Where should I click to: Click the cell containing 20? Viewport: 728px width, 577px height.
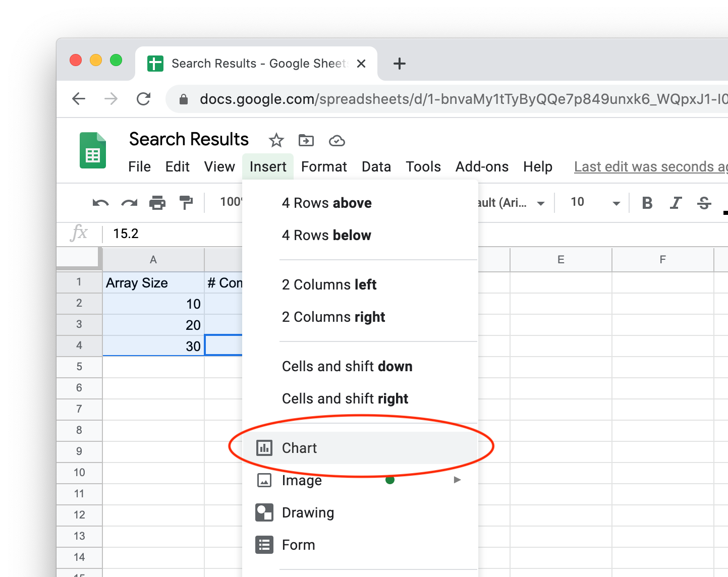point(153,325)
